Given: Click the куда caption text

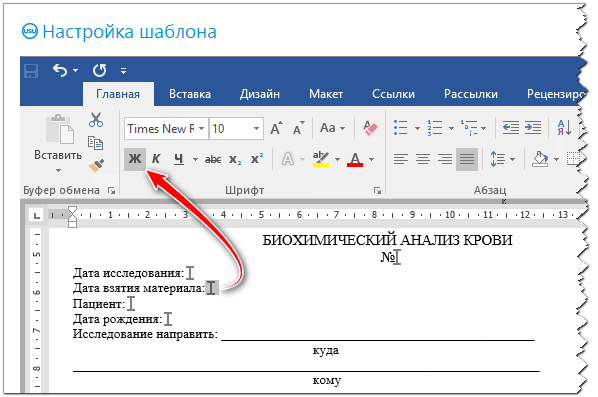Looking at the screenshot, I should [x=325, y=350].
